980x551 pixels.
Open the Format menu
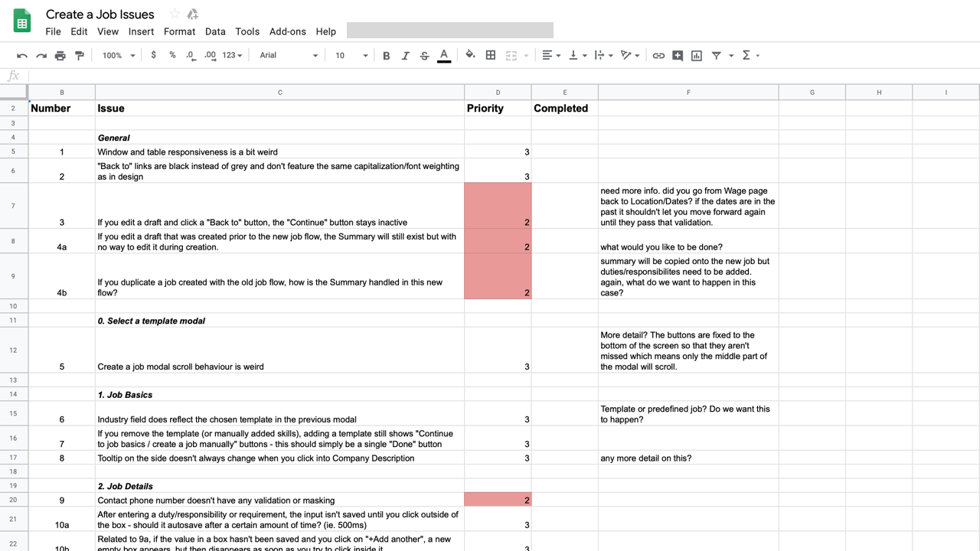[179, 31]
